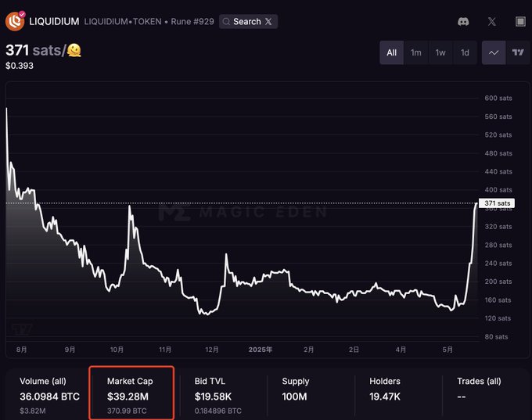The image size is (532, 420).
Task: Click the Liquidium token logo
Action: [x=15, y=21]
